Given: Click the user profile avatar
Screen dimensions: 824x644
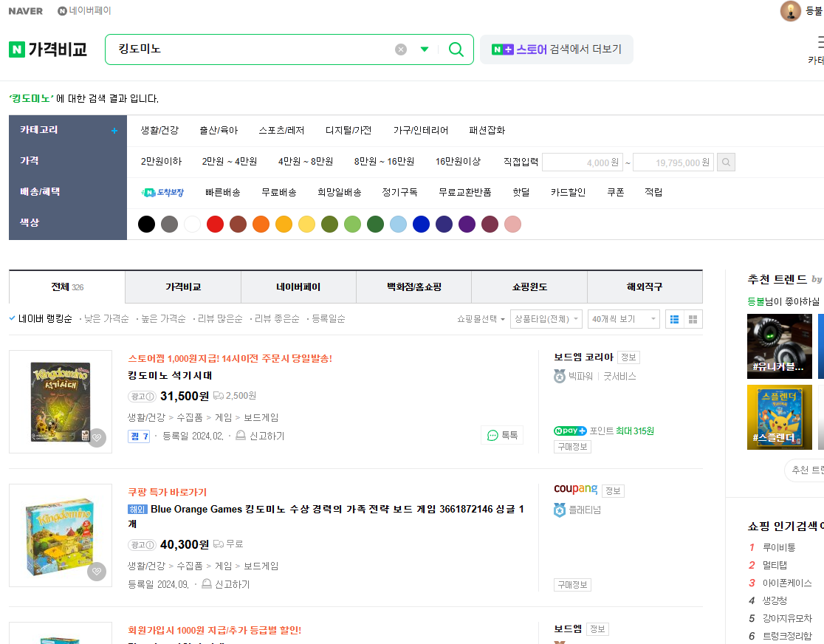Looking at the screenshot, I should [x=790, y=11].
